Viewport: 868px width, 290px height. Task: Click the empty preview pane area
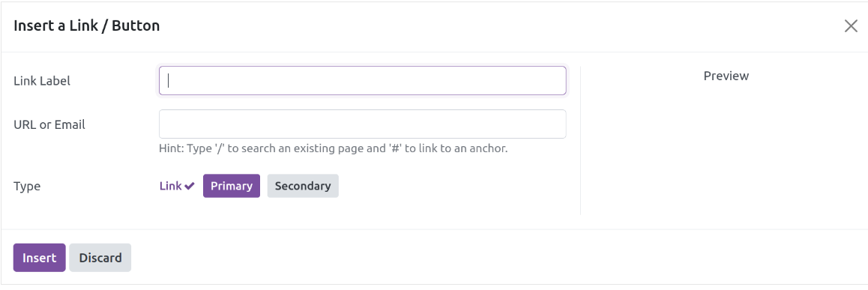point(726,149)
